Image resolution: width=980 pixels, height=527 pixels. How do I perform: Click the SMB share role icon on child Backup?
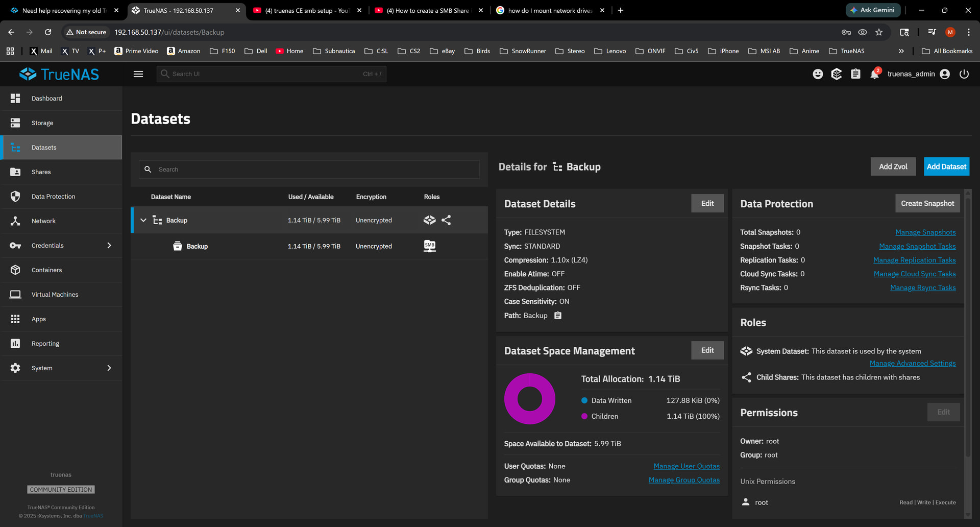[430, 246]
